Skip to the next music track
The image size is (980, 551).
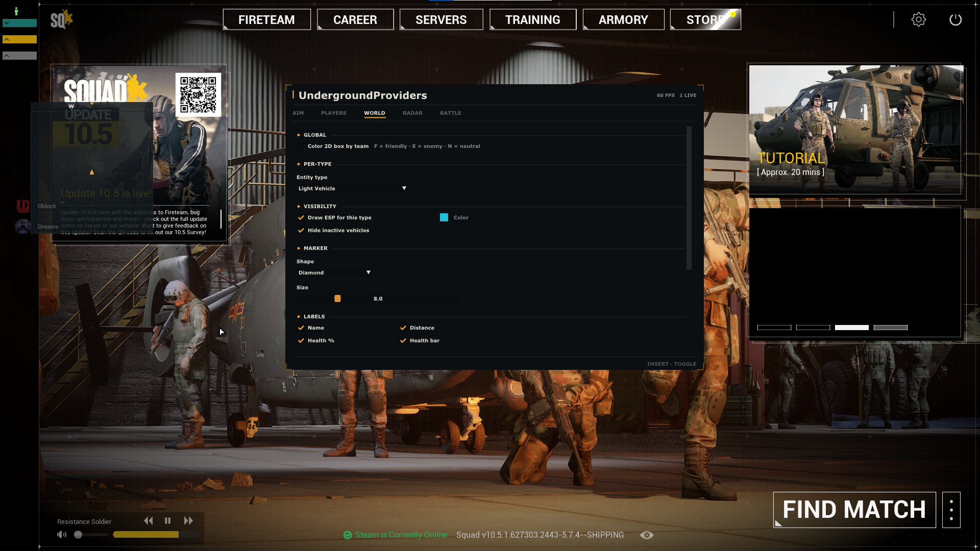(188, 521)
